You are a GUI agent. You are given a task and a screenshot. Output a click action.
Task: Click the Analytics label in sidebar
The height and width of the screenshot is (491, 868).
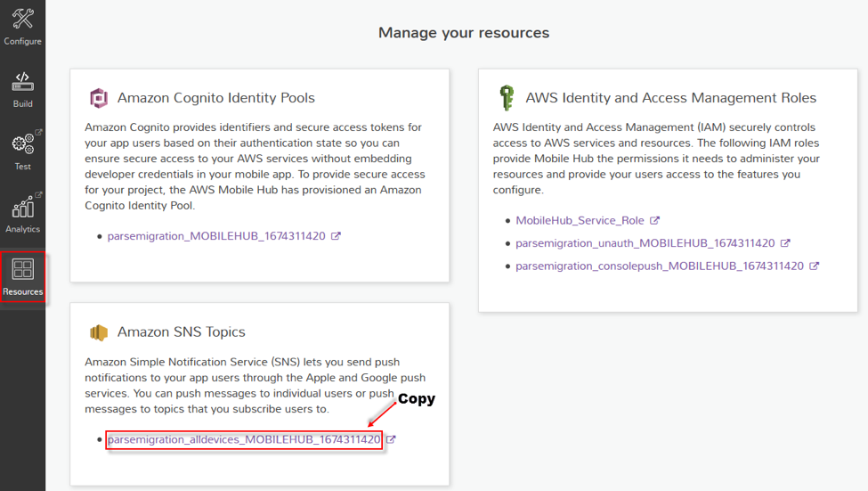22,229
